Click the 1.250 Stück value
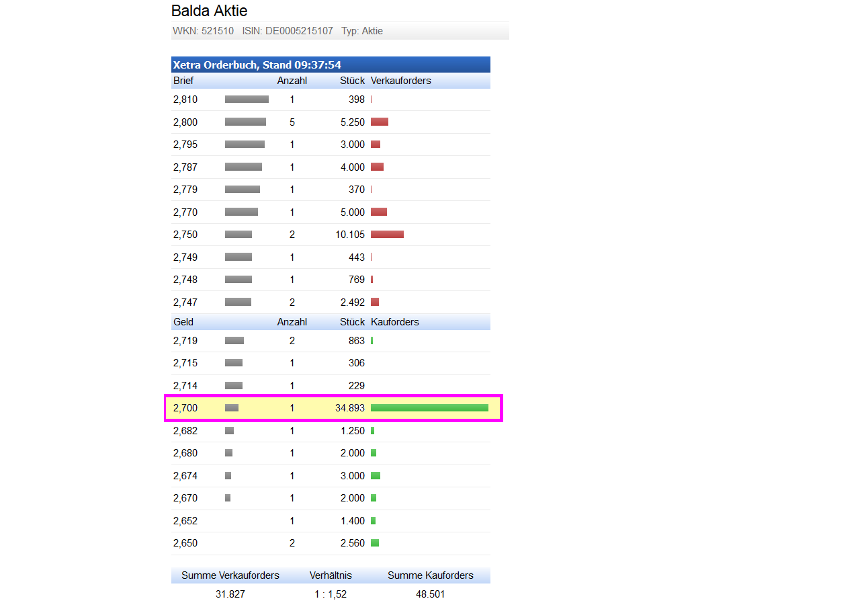 pyautogui.click(x=353, y=431)
